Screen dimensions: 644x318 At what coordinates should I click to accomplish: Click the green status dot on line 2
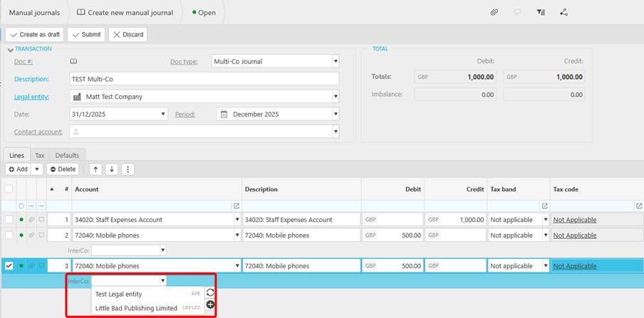(21, 235)
